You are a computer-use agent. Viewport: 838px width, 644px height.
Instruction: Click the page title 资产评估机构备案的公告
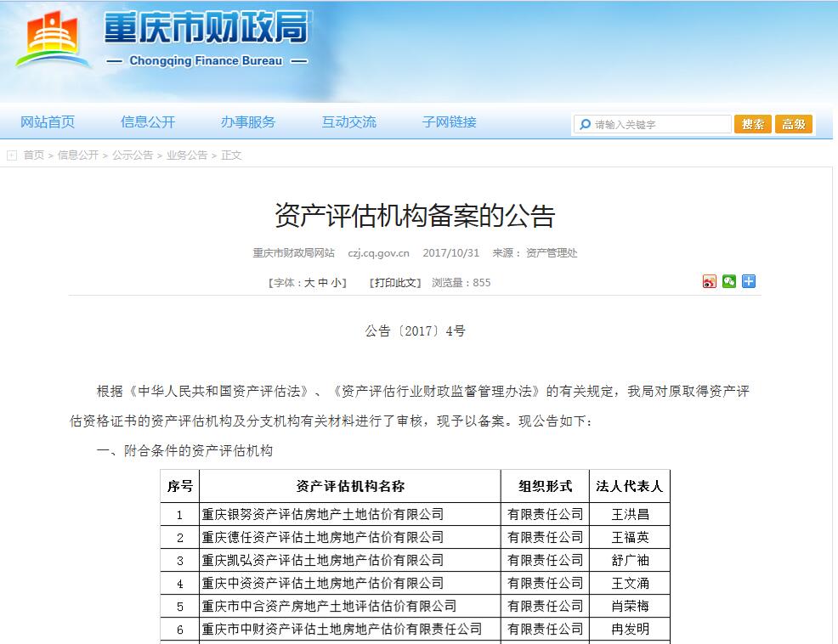pyautogui.click(x=415, y=216)
